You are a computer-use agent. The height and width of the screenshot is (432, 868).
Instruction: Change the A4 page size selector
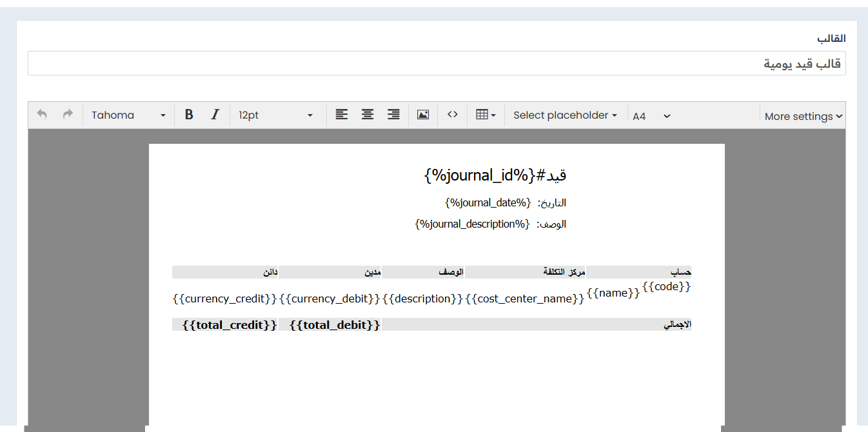tap(651, 116)
